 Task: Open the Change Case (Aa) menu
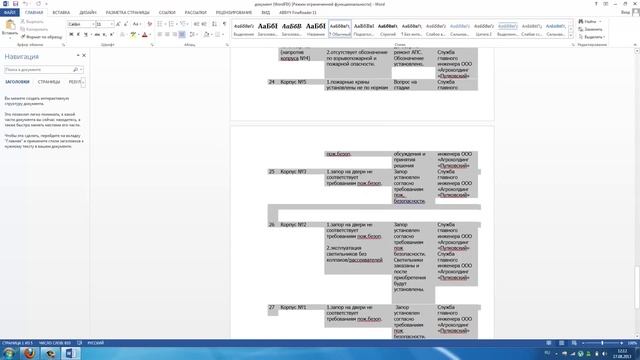tap(137, 24)
